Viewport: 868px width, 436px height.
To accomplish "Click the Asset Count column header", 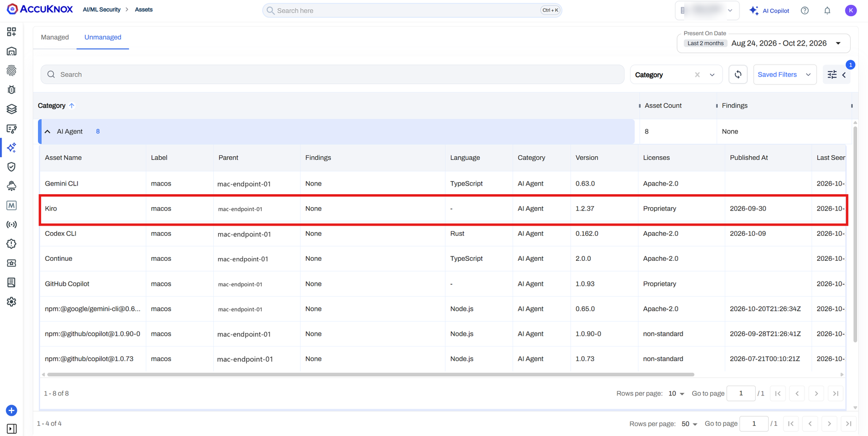I will coord(663,106).
